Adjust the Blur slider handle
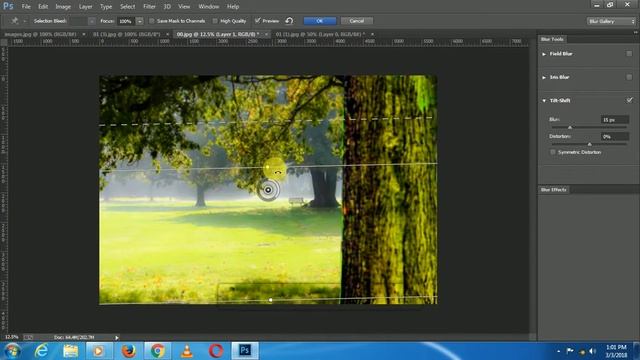Image resolution: width=640 pixels, height=360 pixels. [x=570, y=128]
